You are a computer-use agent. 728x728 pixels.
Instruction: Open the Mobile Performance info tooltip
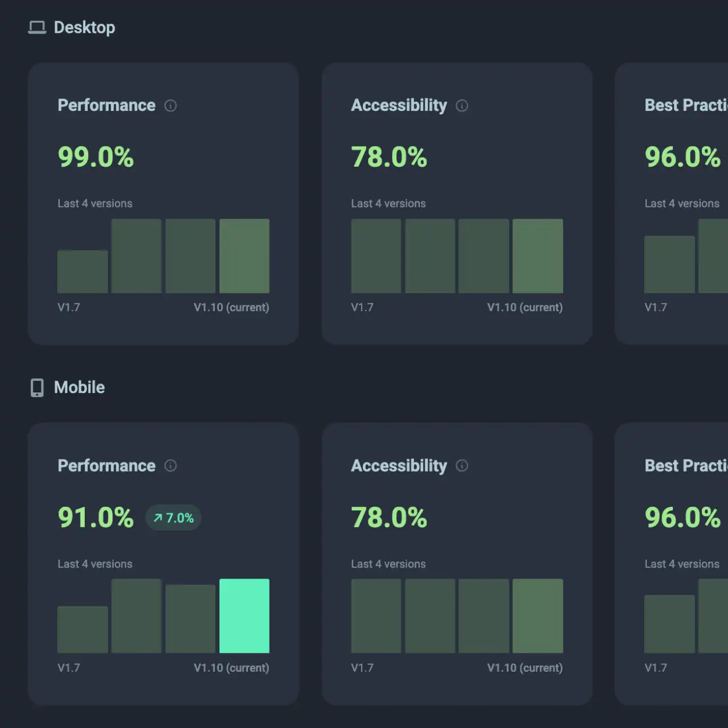(x=170, y=466)
